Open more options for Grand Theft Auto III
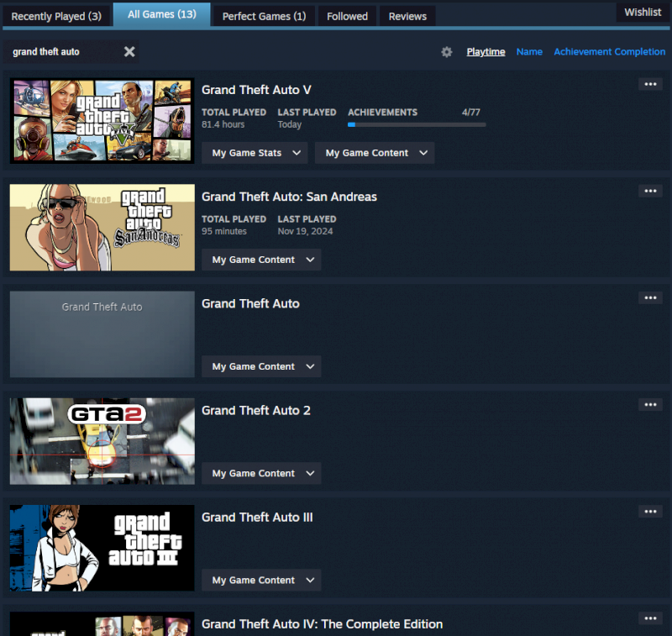 pos(650,512)
